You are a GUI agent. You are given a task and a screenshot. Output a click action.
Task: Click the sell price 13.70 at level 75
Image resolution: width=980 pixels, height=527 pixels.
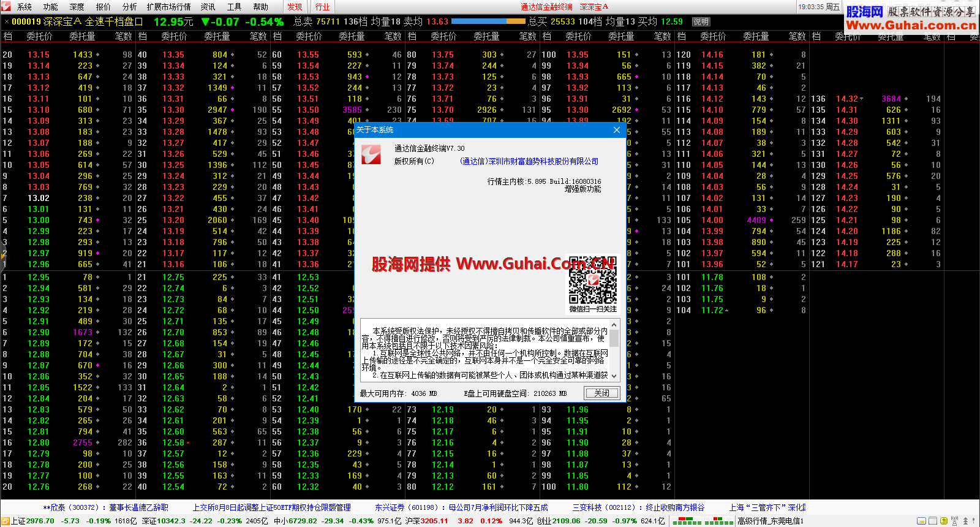(x=443, y=110)
